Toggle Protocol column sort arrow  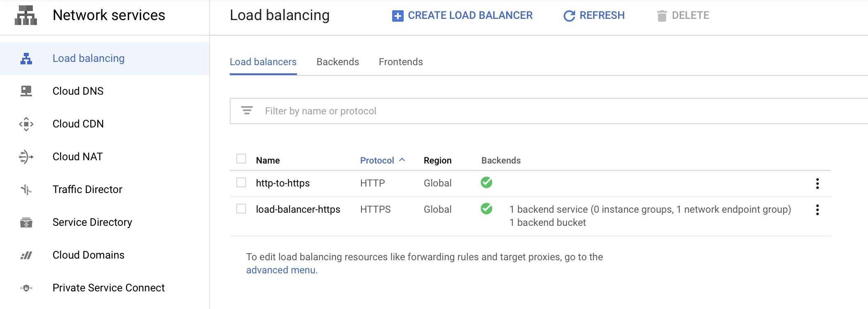coord(402,160)
